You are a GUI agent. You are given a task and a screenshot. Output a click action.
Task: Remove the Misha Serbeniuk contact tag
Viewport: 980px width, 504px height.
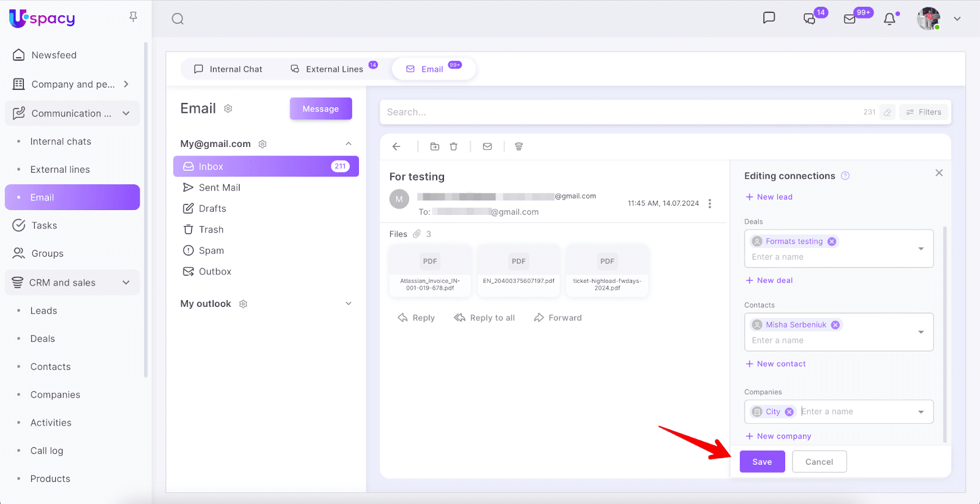[x=835, y=325]
